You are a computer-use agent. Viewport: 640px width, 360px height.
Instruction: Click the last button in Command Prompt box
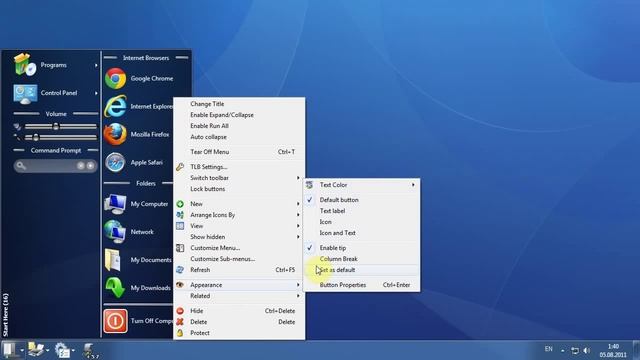click(91, 166)
